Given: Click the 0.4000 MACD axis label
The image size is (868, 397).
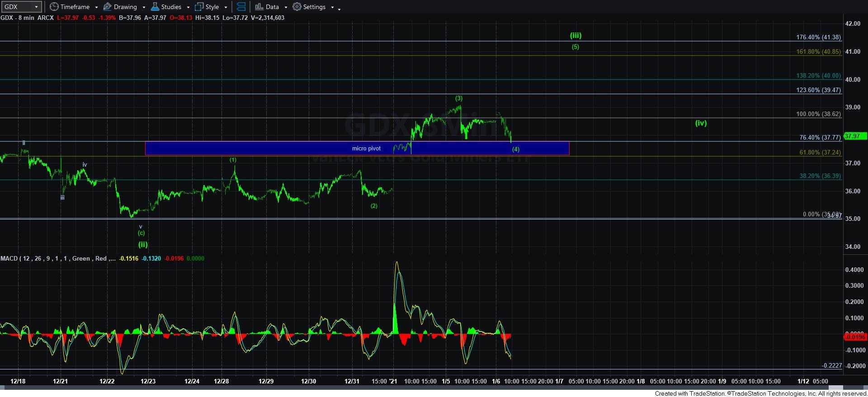Looking at the screenshot, I should pos(854,270).
